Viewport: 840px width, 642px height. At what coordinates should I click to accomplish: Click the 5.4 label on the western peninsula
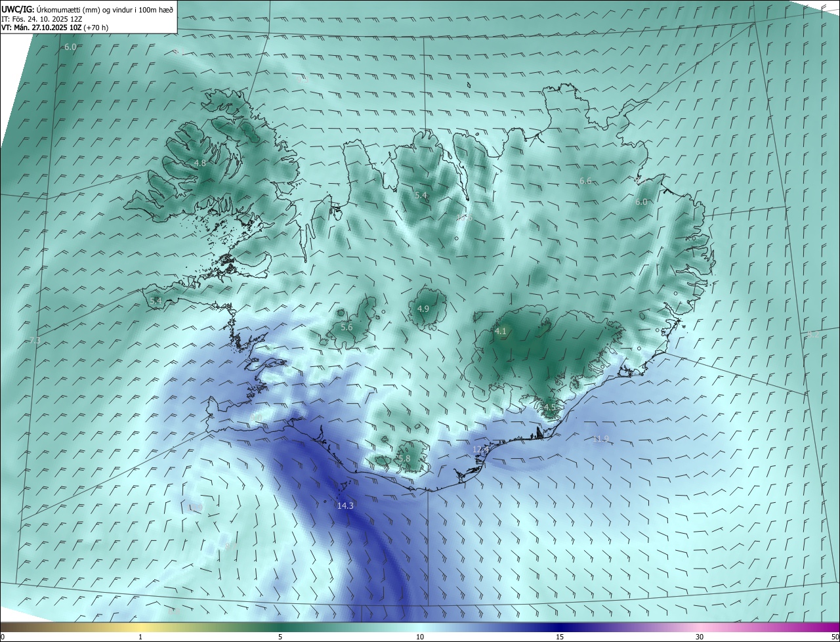click(x=156, y=301)
